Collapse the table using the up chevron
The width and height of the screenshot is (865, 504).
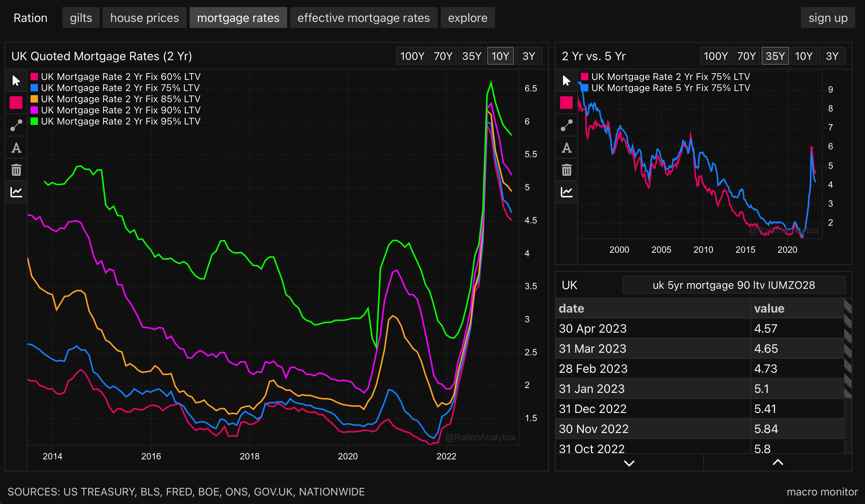[778, 462]
